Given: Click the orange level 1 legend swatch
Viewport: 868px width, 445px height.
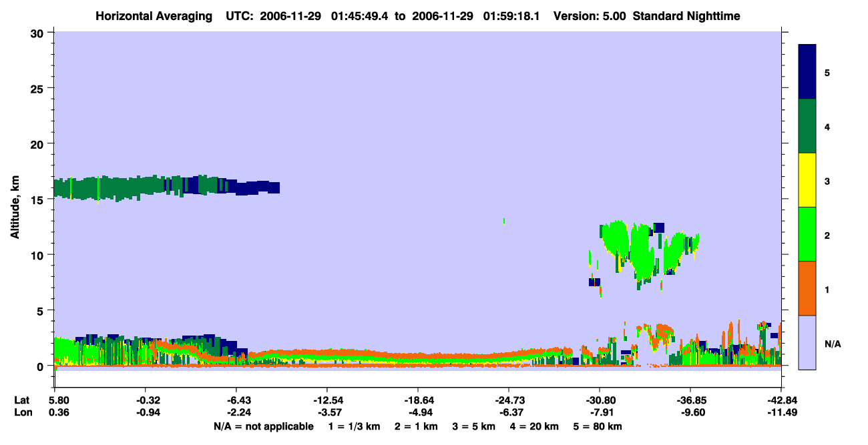Looking at the screenshot, I should click(807, 288).
